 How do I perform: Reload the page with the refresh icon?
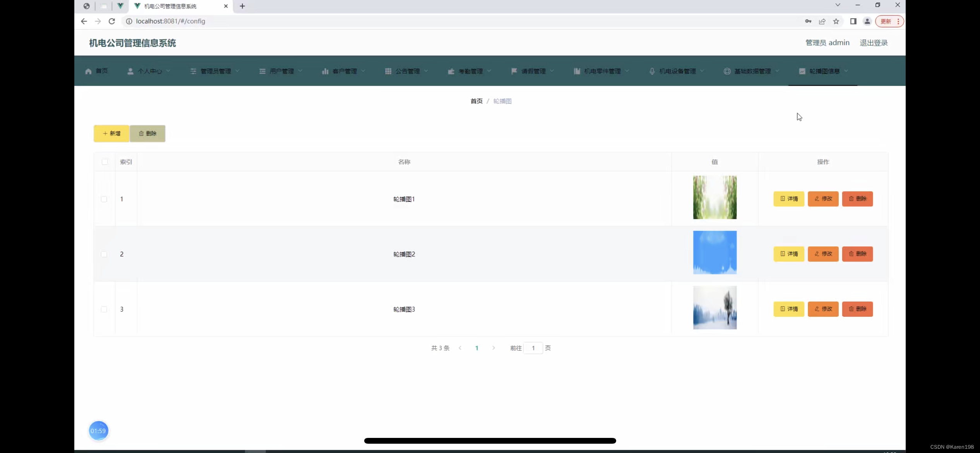pyautogui.click(x=112, y=21)
